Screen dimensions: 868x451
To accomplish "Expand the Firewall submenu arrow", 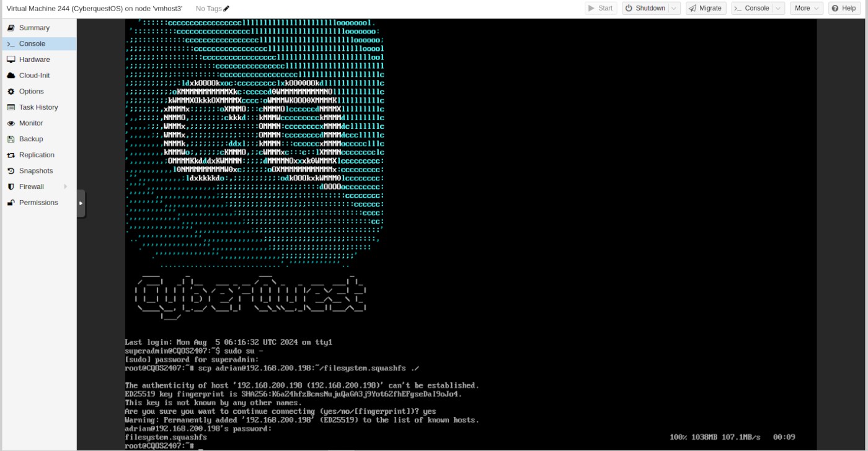I will click(x=66, y=186).
